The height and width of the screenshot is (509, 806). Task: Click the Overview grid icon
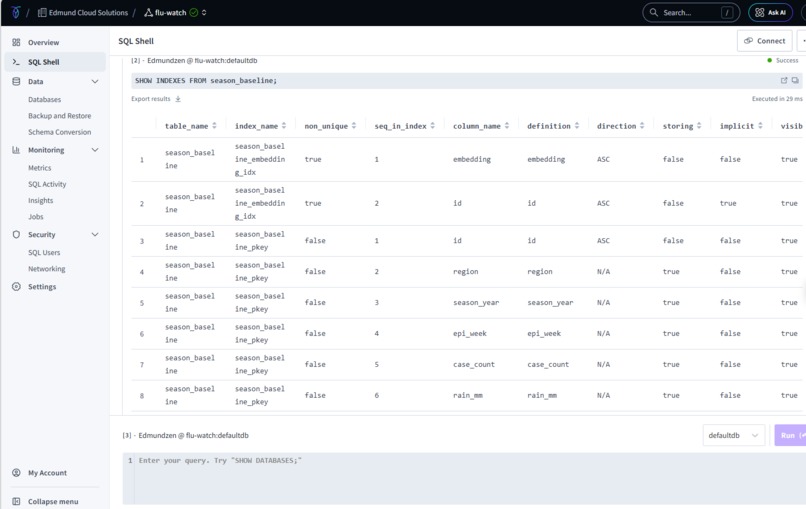pos(16,42)
